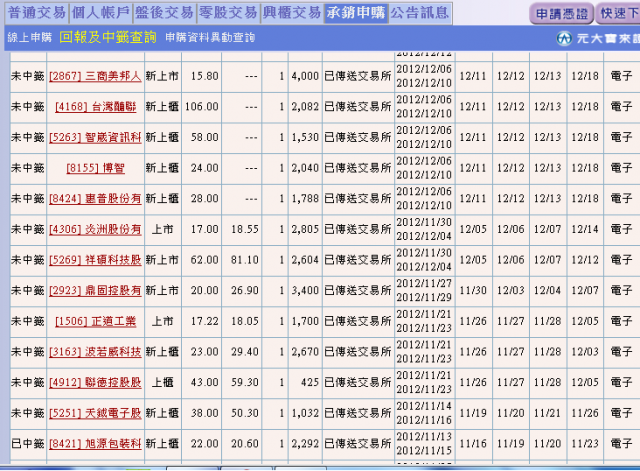Select price 17.22 in the 正道工業 row
The height and width of the screenshot is (471, 640).
click(204, 321)
